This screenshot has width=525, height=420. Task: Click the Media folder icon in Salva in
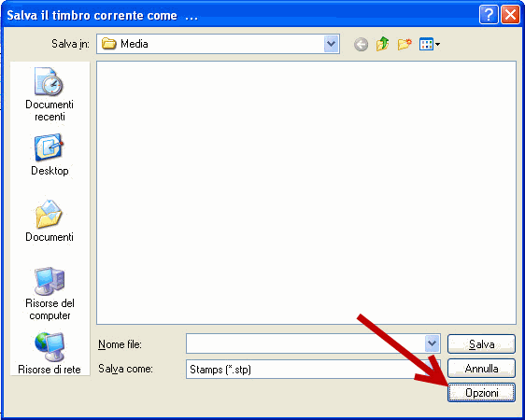tap(108, 44)
